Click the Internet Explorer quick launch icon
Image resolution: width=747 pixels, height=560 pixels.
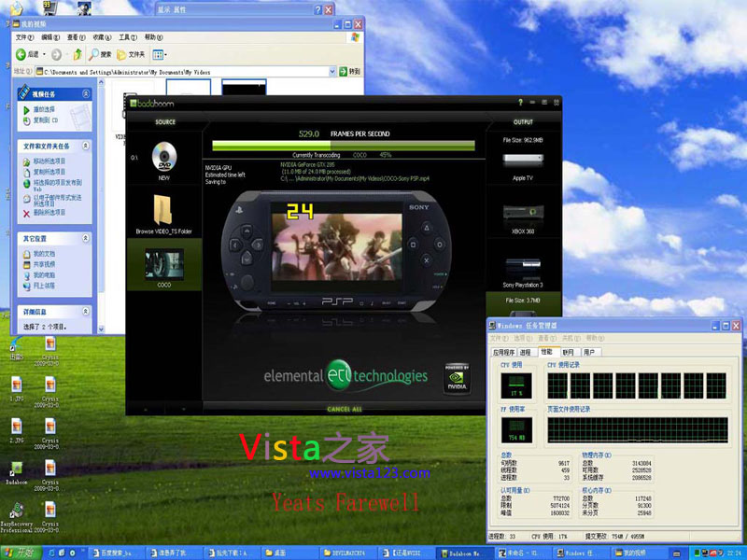click(51, 553)
